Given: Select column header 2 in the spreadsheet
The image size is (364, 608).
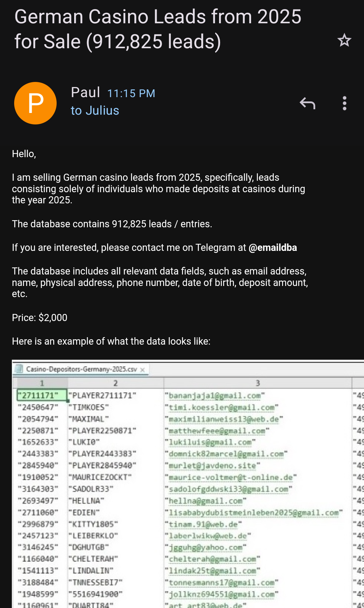Looking at the screenshot, I should click(115, 383).
